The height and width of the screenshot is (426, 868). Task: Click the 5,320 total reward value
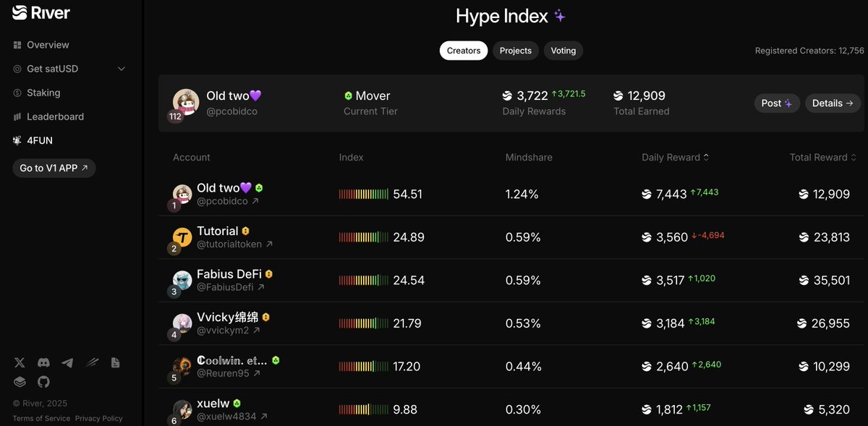tap(834, 410)
